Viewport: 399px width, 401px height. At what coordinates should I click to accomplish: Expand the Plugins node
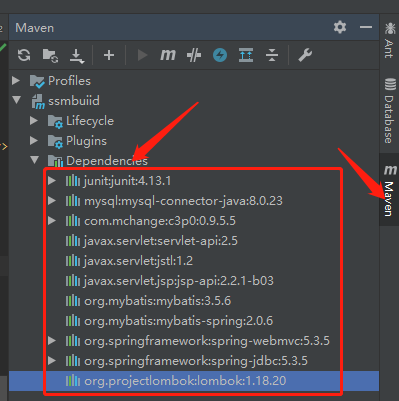pos(34,141)
